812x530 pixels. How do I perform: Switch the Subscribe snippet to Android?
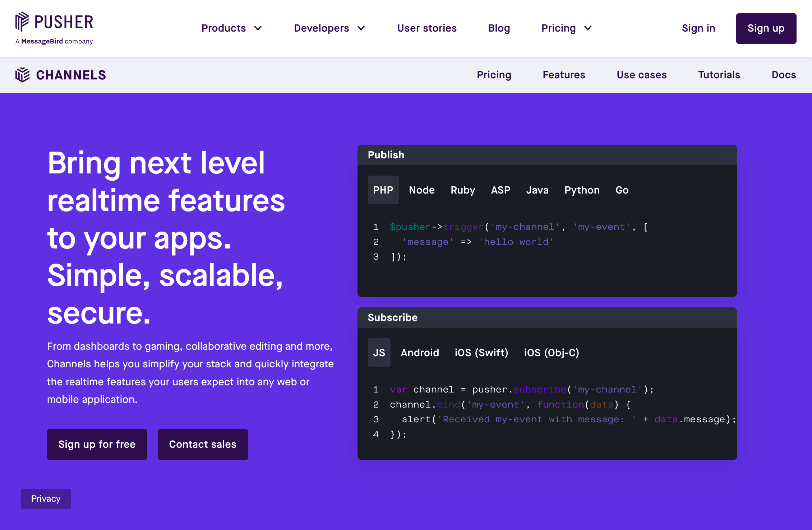[420, 353]
